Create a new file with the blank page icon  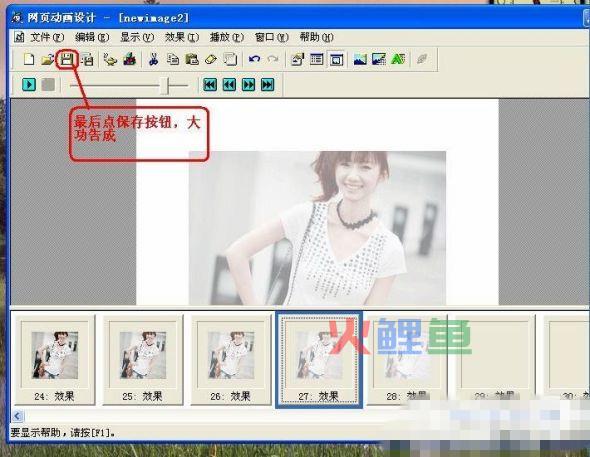click(29, 59)
